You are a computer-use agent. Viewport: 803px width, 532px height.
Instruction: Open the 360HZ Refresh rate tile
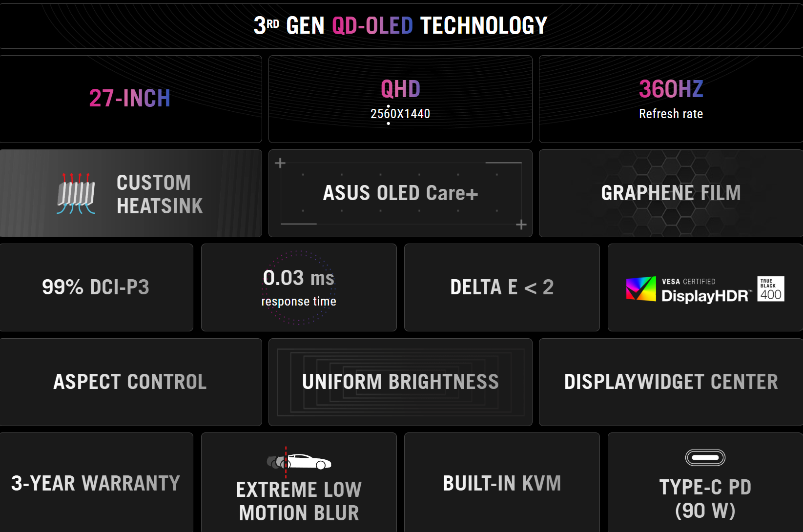click(671, 99)
